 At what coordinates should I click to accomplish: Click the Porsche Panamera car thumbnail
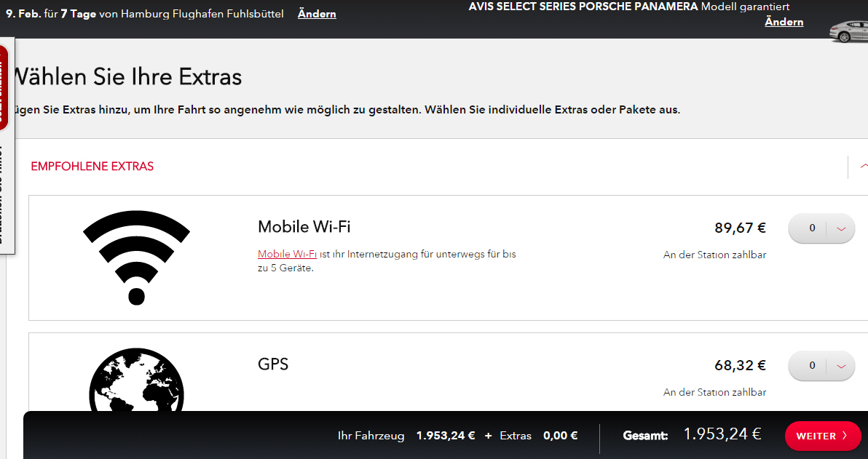point(848,32)
